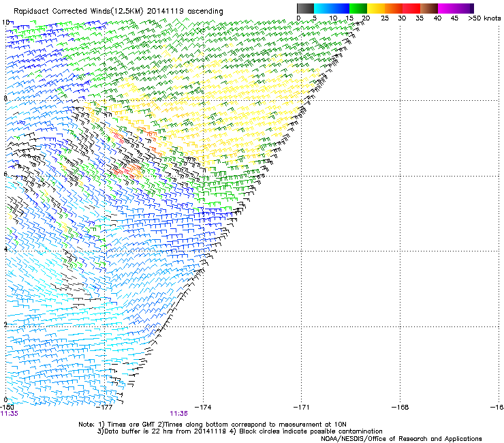Click the orange 25-30 knots legend segment
The height and width of the screenshot is (443, 504).
[x=394, y=8]
